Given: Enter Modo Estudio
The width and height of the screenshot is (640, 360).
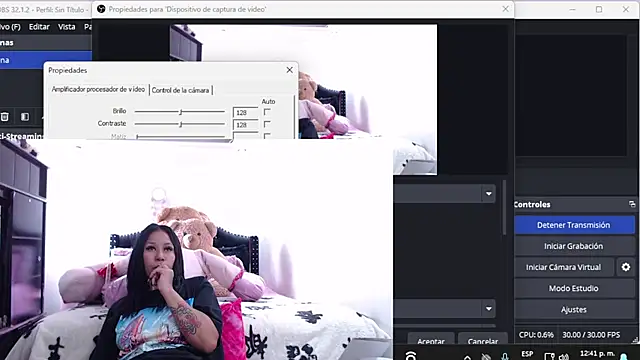Looking at the screenshot, I should tap(574, 289).
